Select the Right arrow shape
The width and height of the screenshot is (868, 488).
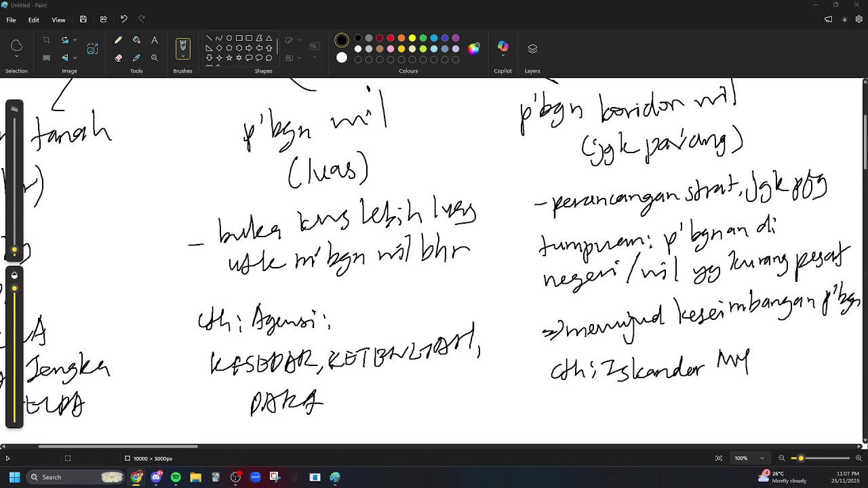click(x=249, y=48)
